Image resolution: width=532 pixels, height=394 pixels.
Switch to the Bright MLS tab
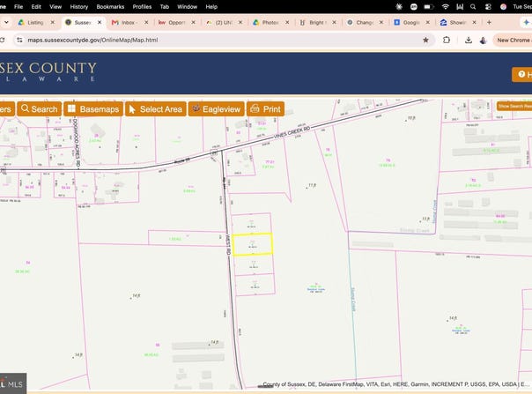[x=318, y=22]
